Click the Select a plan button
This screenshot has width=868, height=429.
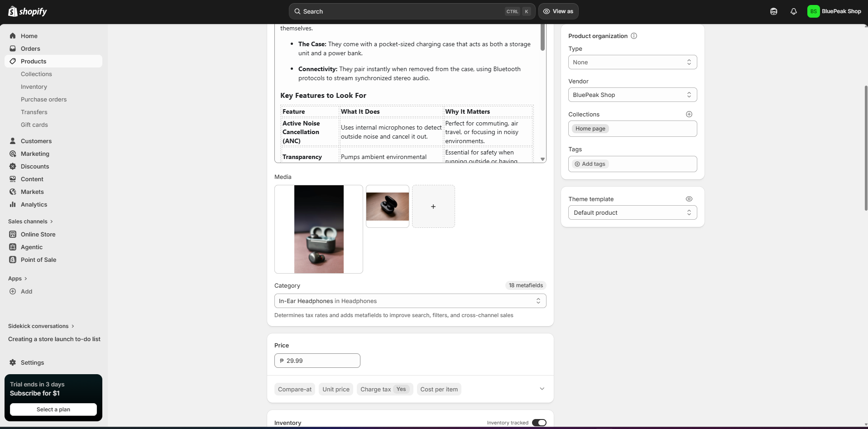[53, 409]
